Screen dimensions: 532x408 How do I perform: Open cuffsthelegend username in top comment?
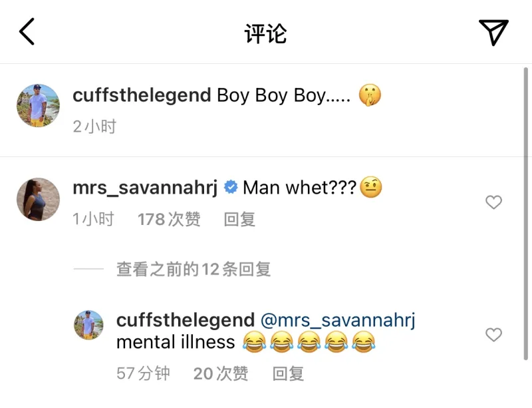[142, 95]
